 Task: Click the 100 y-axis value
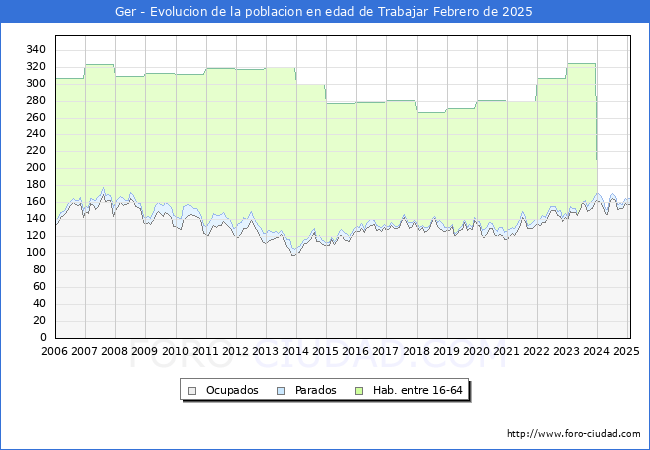pos(36,252)
